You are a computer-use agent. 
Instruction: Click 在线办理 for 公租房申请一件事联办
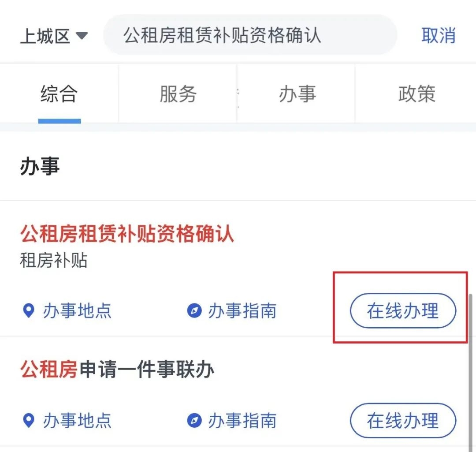[403, 420]
